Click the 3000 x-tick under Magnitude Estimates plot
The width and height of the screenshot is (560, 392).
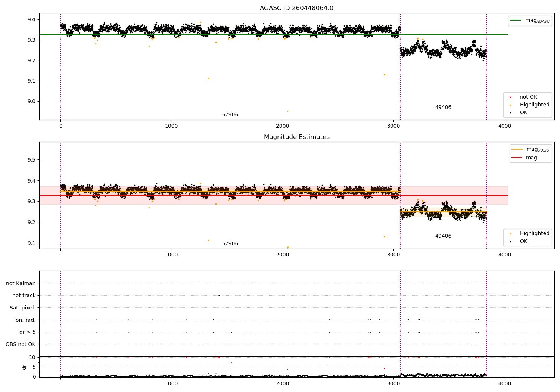(x=394, y=255)
